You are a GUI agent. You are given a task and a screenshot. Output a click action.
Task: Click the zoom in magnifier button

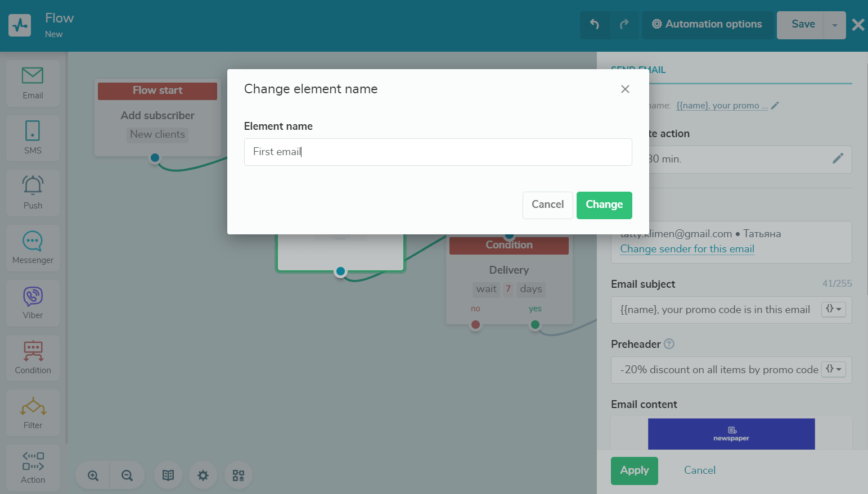(93, 475)
